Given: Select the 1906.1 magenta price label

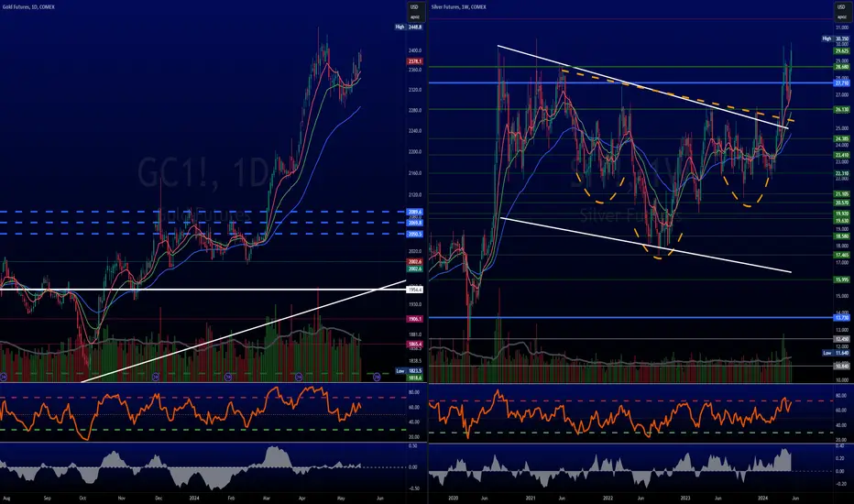Looking at the screenshot, I should click(414, 319).
